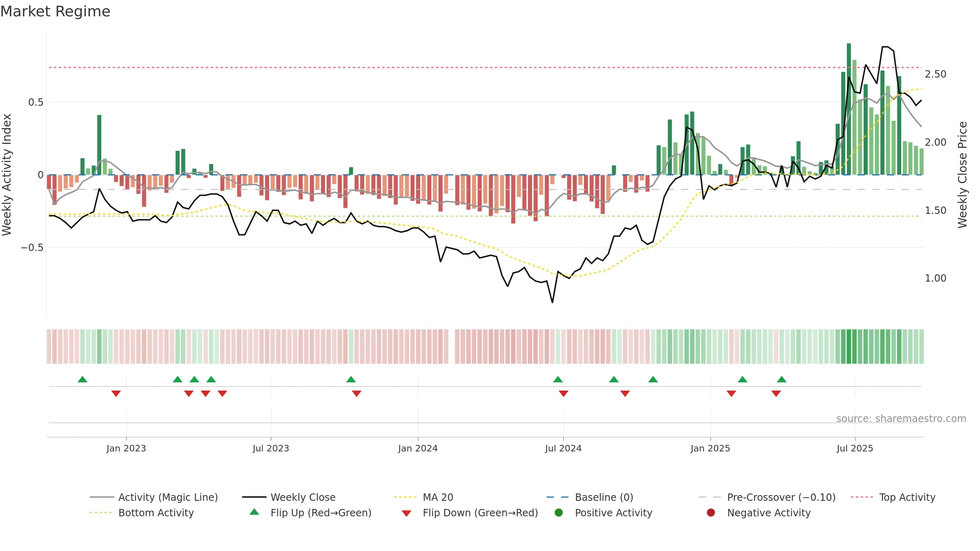980x551 pixels.
Task: Click the MA 20 legend label
Action: [x=438, y=497]
